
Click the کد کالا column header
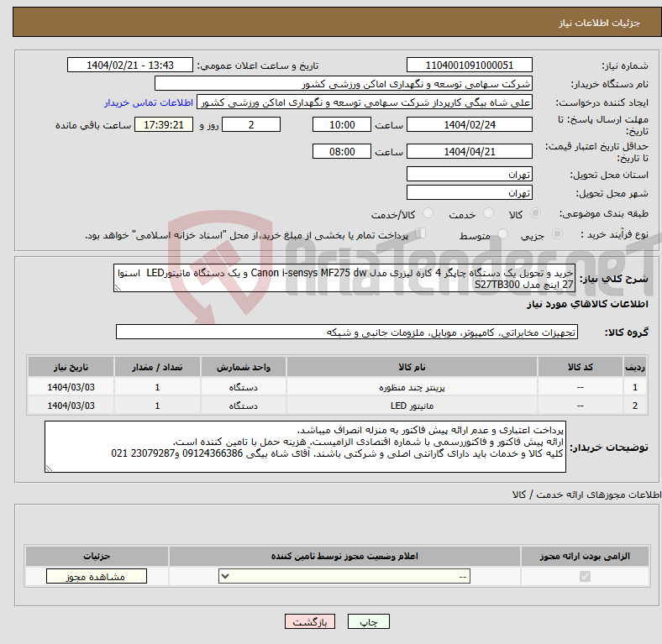click(x=581, y=367)
